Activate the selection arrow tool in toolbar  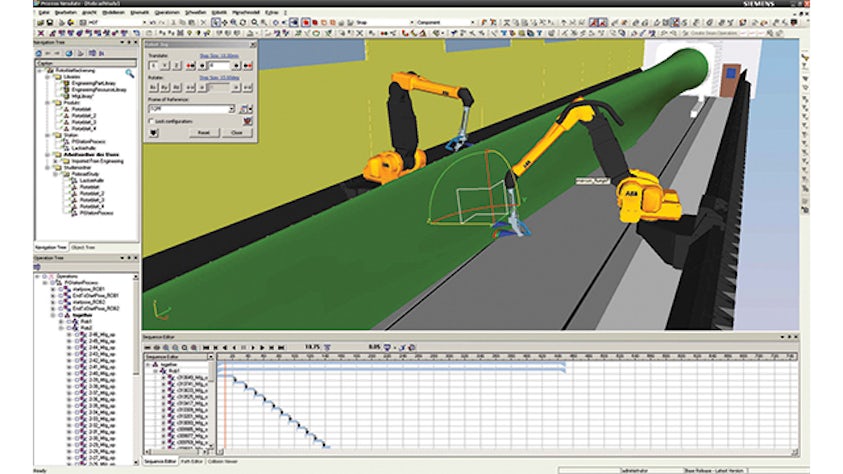[x=216, y=23]
